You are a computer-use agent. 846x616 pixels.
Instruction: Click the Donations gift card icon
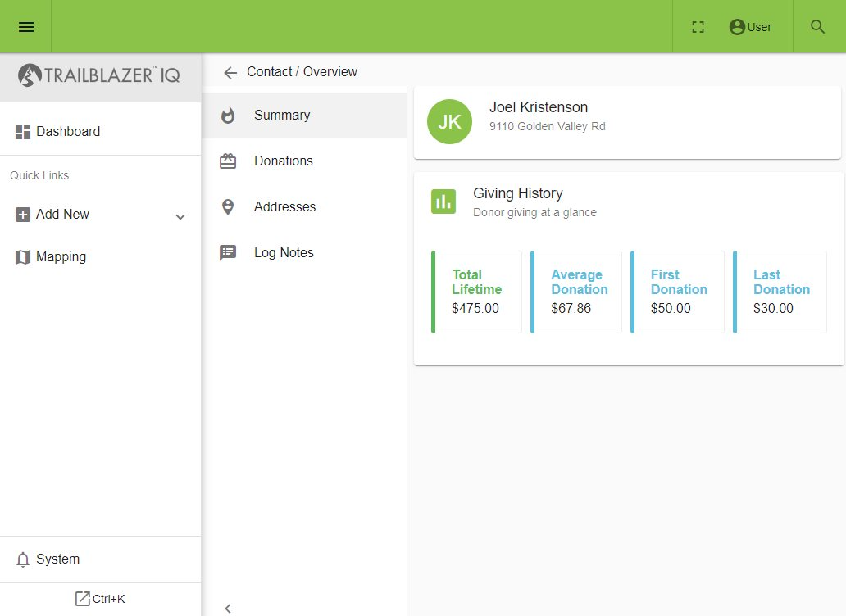click(x=228, y=161)
